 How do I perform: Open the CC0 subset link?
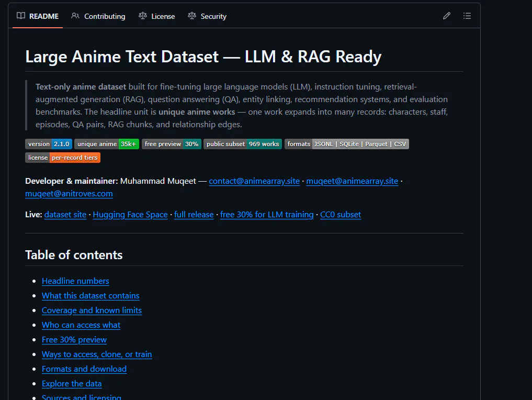[x=341, y=215]
